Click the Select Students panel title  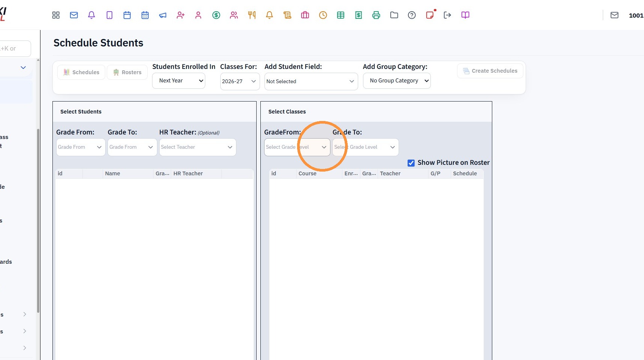[81, 112]
